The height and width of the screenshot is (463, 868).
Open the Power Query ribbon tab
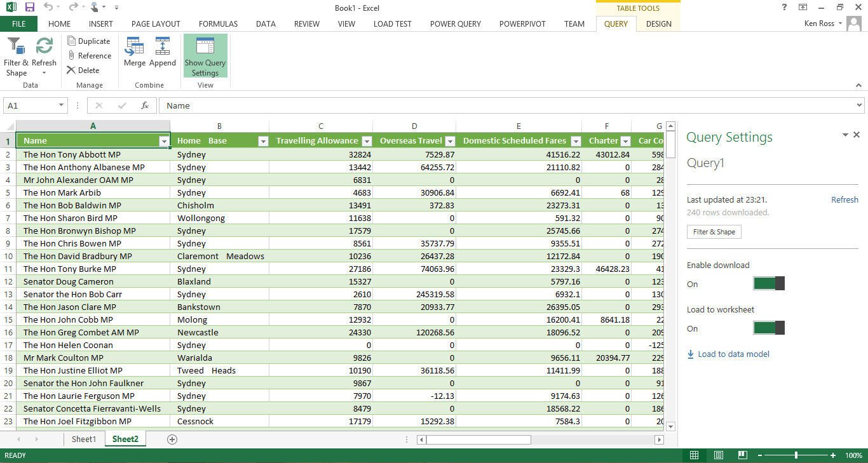pyautogui.click(x=455, y=24)
